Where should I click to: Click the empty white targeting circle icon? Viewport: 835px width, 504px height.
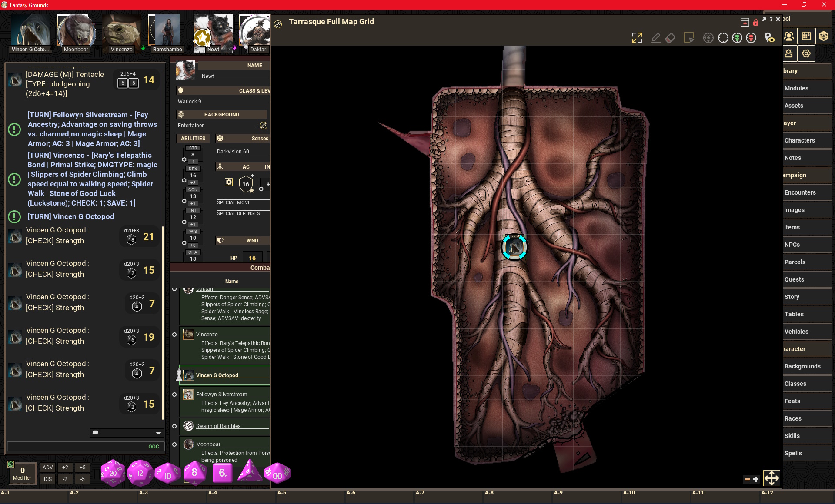coord(723,38)
